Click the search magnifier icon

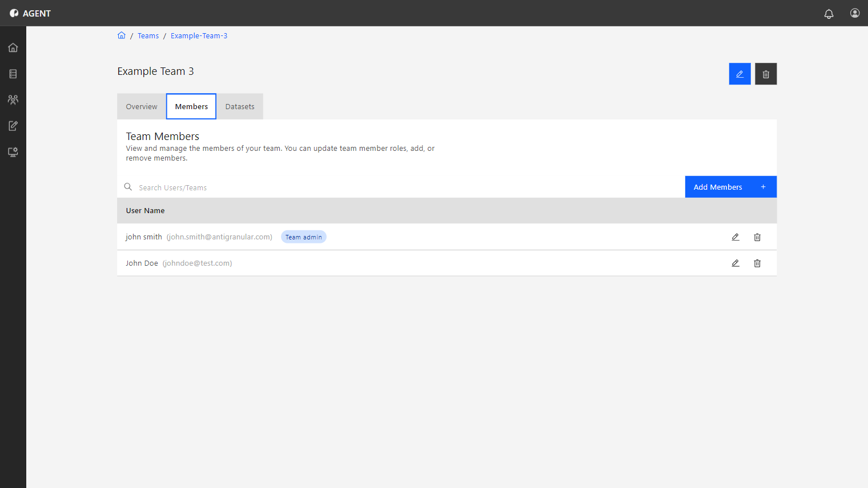(128, 187)
